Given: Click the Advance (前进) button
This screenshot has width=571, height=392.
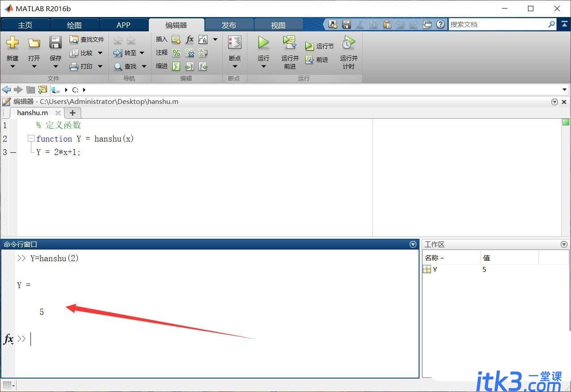Looking at the screenshot, I should pyautogui.click(x=317, y=60).
